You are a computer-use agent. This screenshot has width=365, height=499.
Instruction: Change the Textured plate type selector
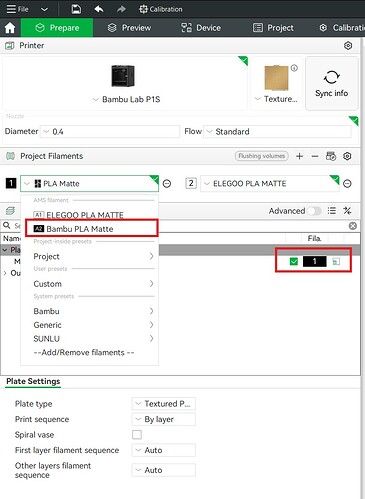coord(276,99)
